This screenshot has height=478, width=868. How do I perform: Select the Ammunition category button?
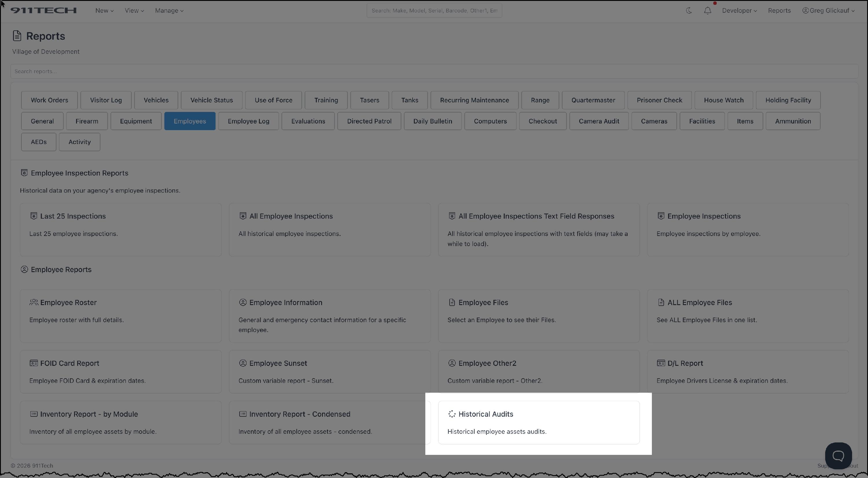click(x=792, y=121)
